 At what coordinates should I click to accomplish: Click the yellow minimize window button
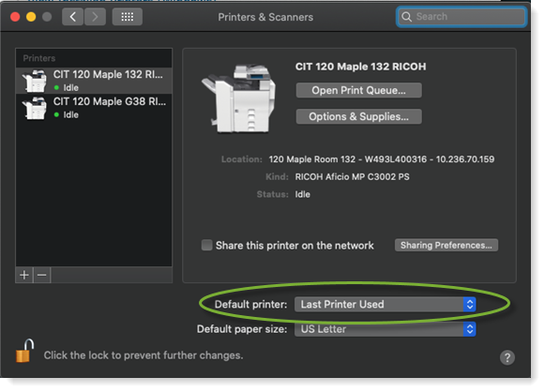[x=31, y=17]
